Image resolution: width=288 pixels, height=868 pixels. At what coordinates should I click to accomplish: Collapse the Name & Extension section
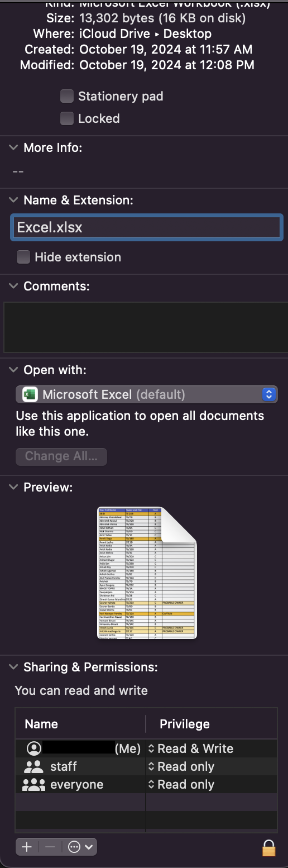[x=13, y=200]
